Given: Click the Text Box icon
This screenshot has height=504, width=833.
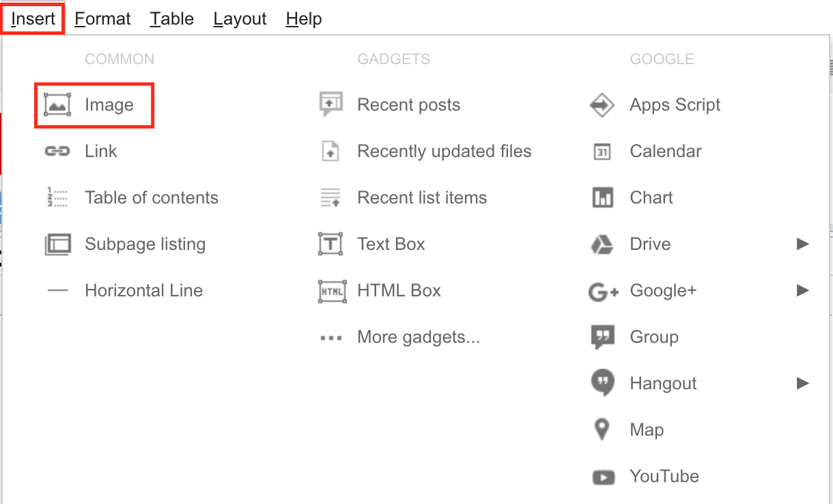Looking at the screenshot, I should pyautogui.click(x=330, y=244).
